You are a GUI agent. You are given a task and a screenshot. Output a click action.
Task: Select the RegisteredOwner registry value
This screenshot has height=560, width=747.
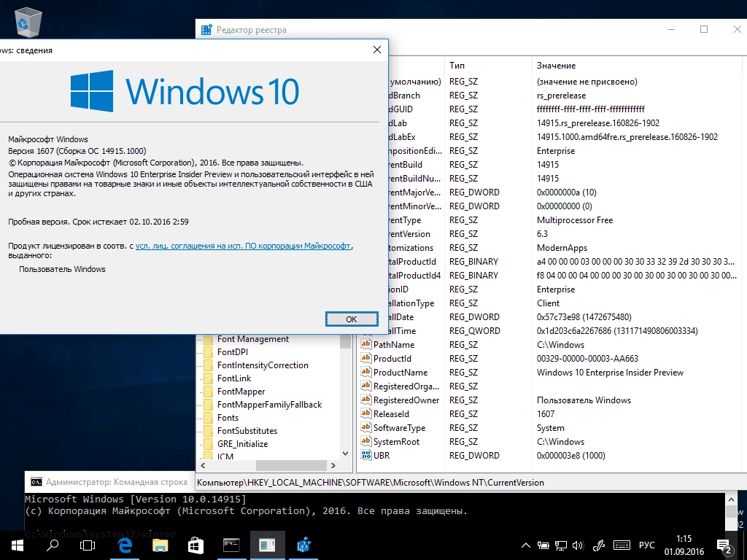pos(406,400)
